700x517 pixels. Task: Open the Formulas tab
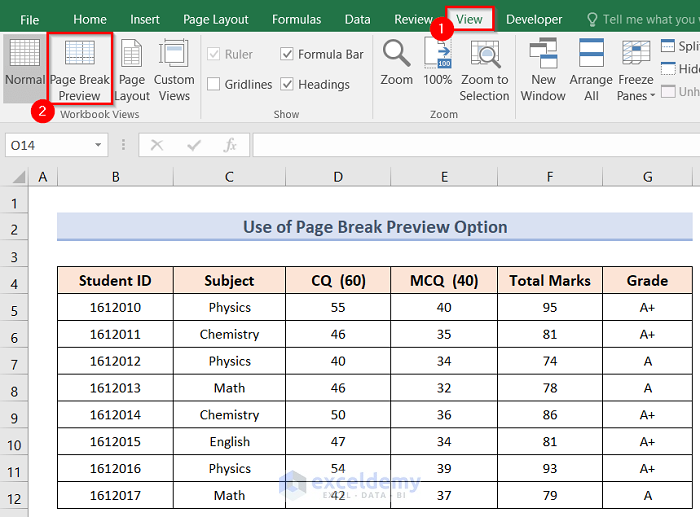coord(296,20)
